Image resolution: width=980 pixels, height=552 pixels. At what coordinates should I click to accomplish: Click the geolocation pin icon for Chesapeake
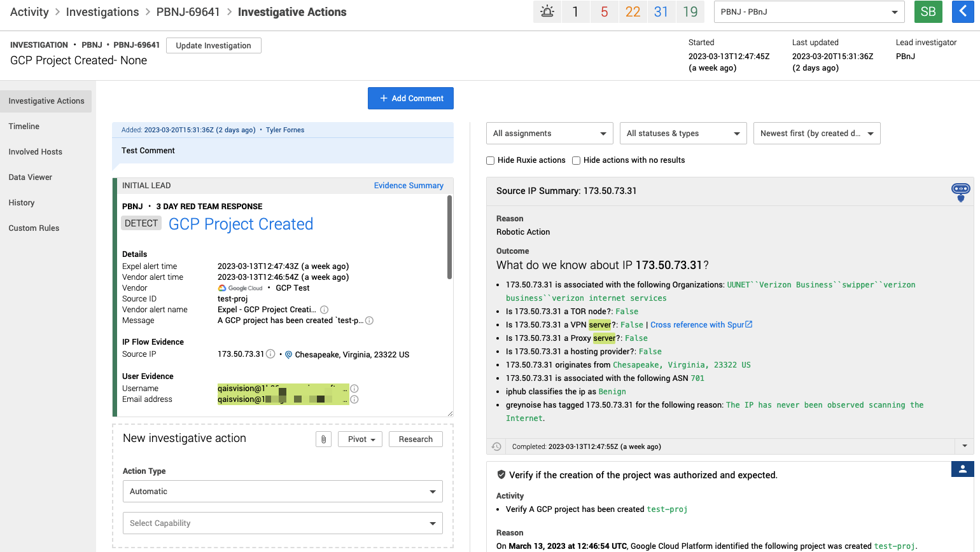tap(288, 355)
